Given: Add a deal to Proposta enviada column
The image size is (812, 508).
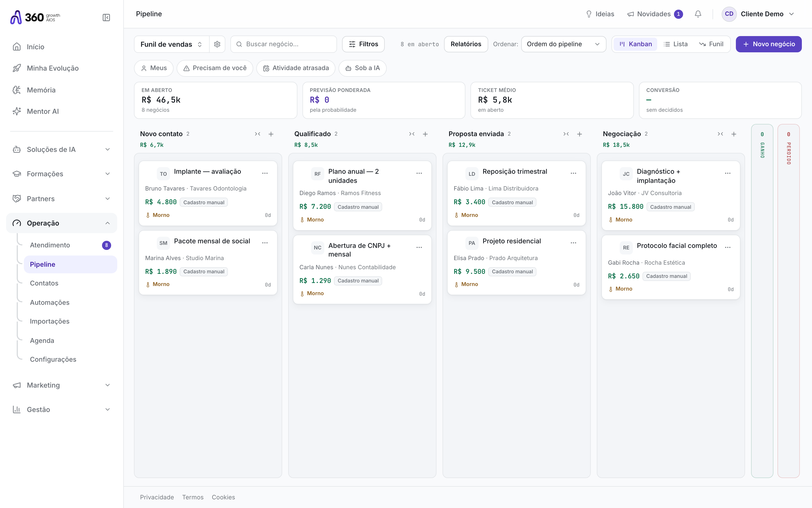Looking at the screenshot, I should [580, 134].
